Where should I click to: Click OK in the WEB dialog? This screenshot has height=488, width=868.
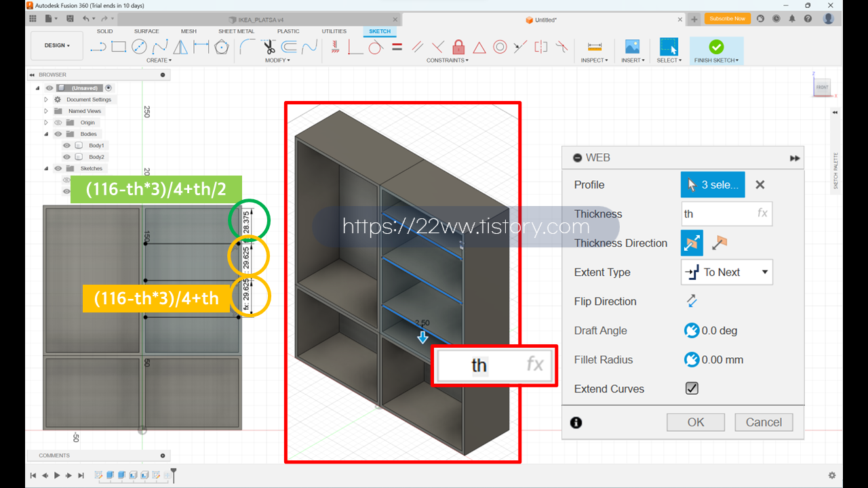pos(696,422)
